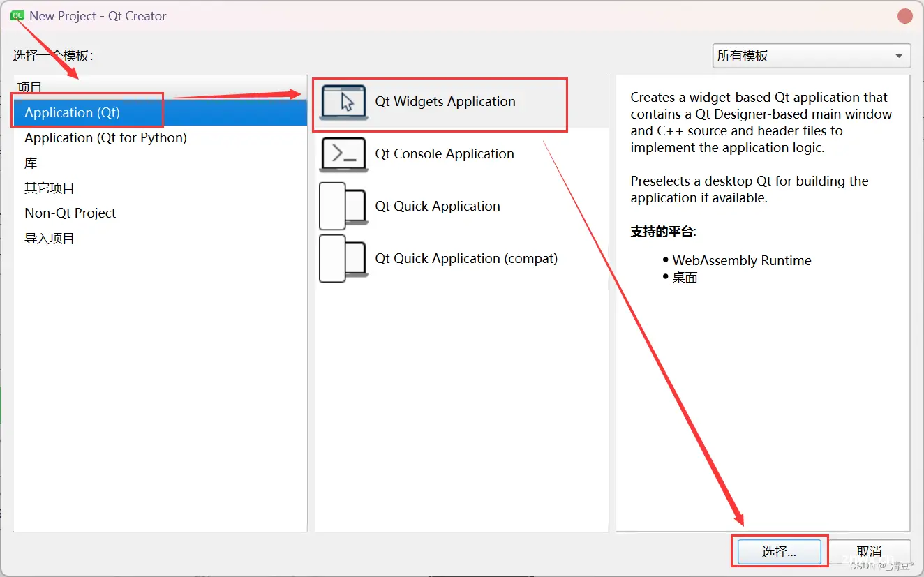Close the New Project dialog
Viewport: 924px width, 577px height.
(905, 16)
